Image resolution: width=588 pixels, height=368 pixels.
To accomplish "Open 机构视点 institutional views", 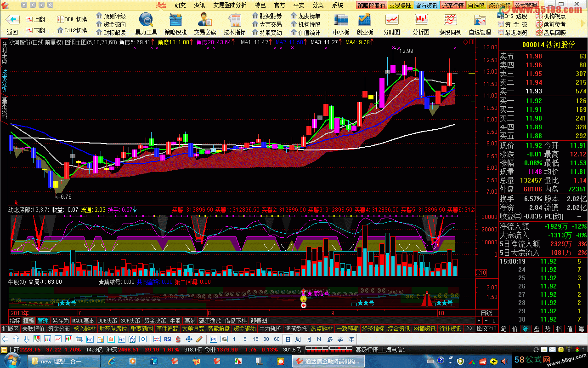I will 551,16.
